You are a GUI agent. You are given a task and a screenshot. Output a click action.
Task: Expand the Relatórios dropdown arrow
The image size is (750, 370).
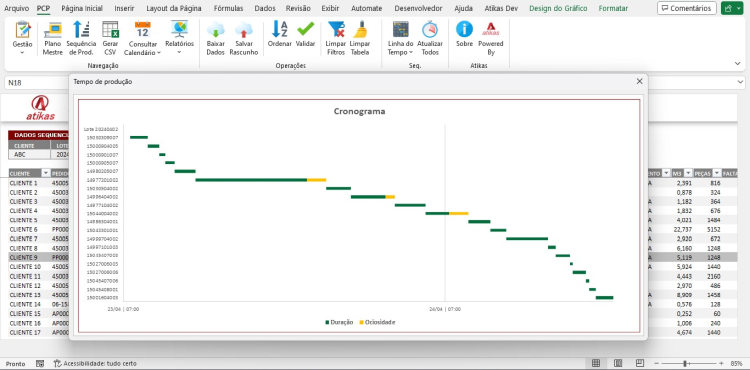pyautogui.click(x=179, y=52)
